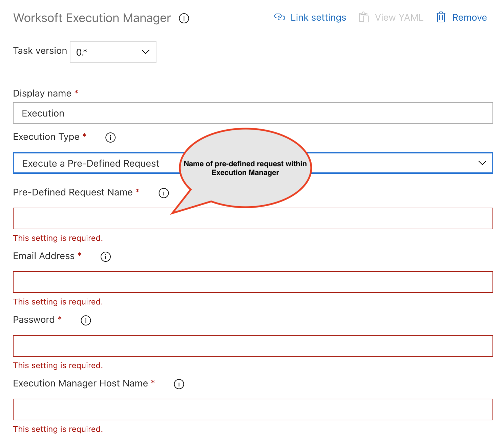Screen dimensions: 504x441
Task: Click the Email Address label
Action: click(44, 256)
